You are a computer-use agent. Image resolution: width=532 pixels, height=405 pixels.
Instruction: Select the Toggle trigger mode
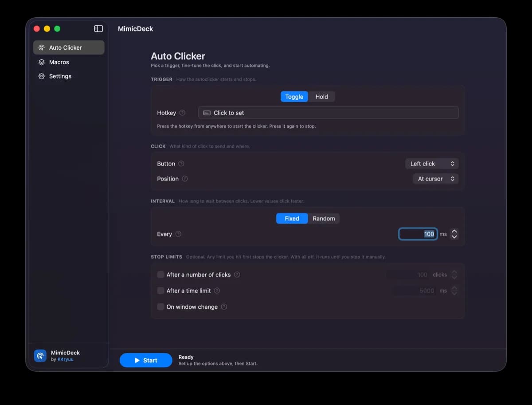(294, 97)
